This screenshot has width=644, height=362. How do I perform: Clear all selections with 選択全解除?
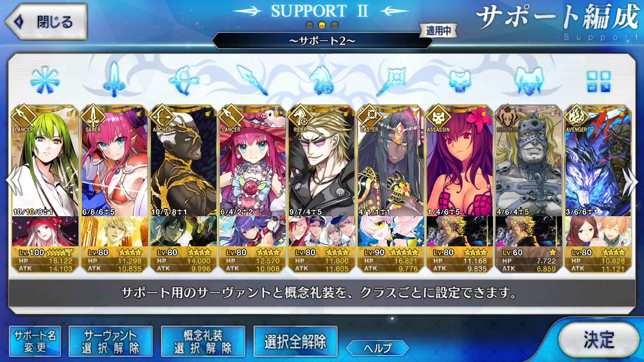click(295, 341)
